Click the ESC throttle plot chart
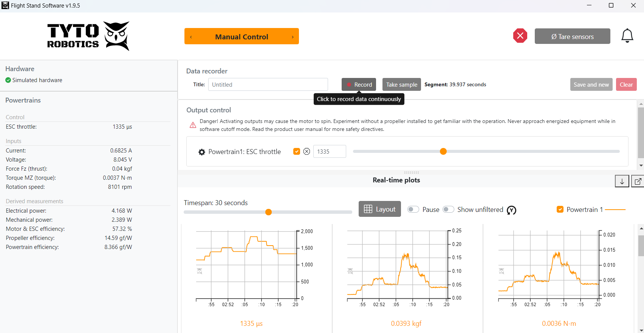The width and height of the screenshot is (644, 333). (246, 265)
